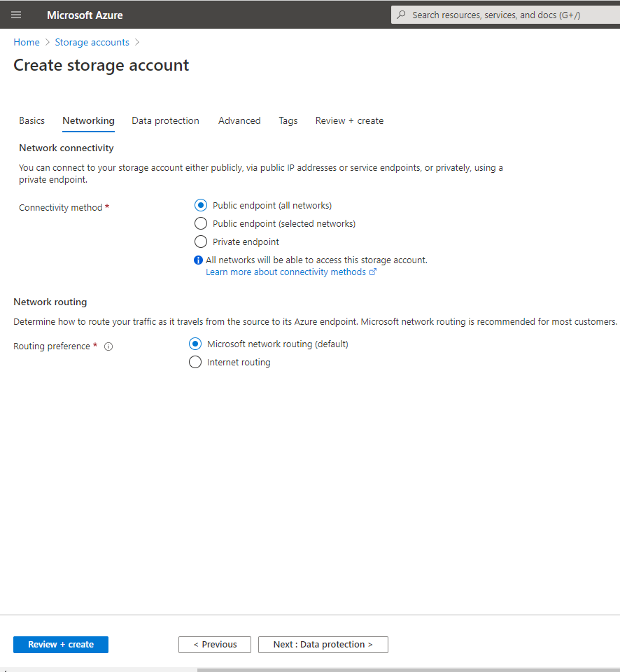Click the external link icon after connectivity methods
620x672 pixels.
(x=373, y=272)
